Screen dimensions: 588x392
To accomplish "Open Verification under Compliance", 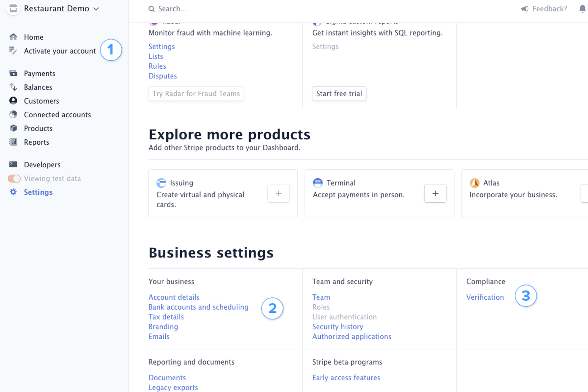I will pos(485,297).
